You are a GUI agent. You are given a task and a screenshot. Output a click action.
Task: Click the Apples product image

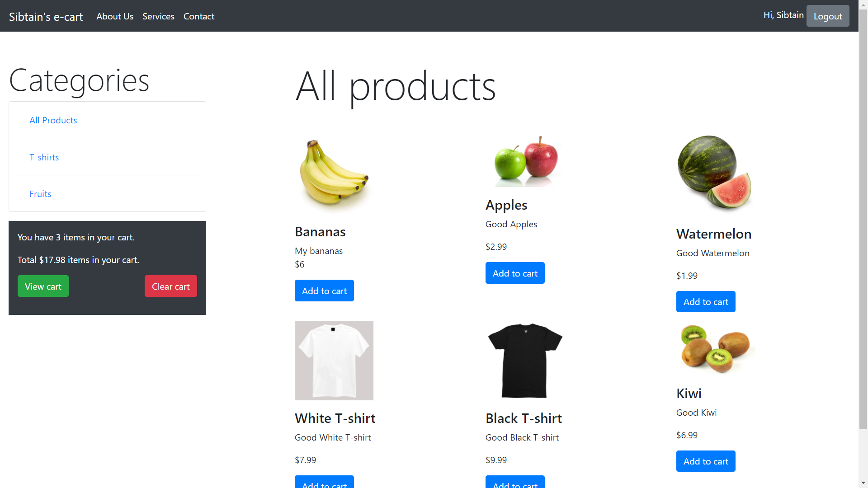coord(525,161)
